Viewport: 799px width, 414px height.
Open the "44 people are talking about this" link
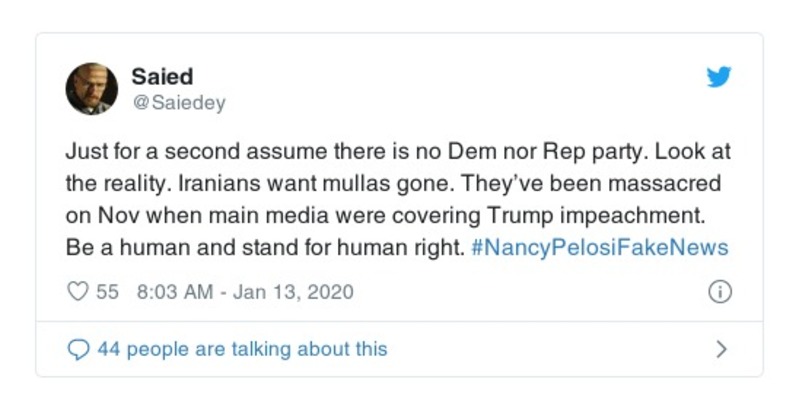241,349
